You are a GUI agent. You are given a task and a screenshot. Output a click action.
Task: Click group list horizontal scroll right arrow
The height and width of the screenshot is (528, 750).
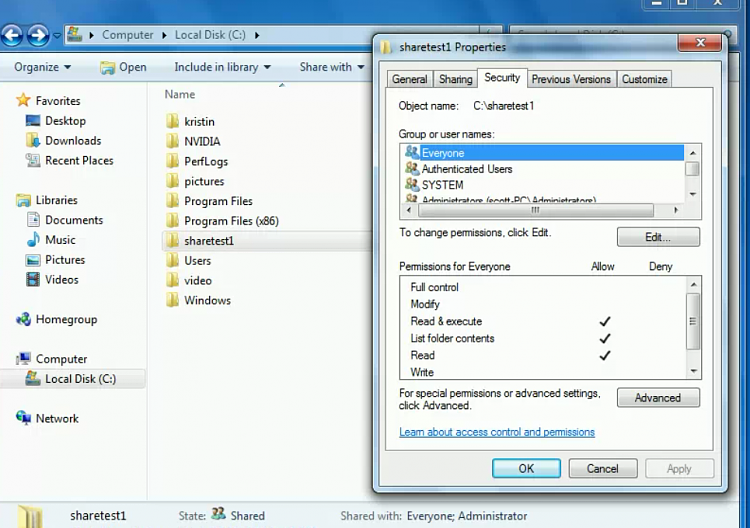click(676, 210)
